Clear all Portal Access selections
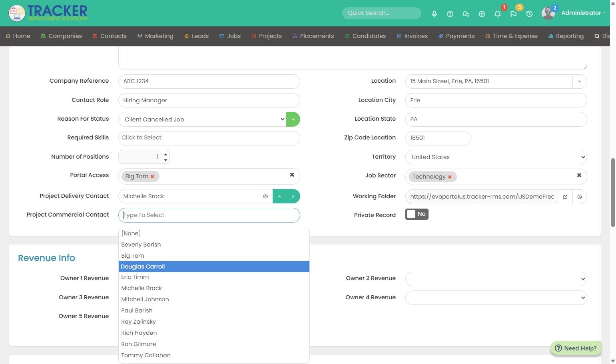Image resolution: width=616 pixels, height=364 pixels. [x=292, y=175]
